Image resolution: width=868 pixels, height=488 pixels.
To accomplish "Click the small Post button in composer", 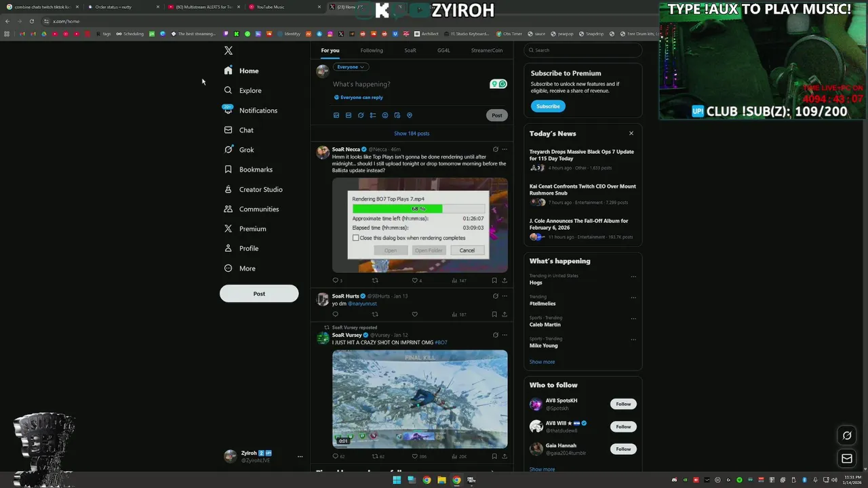I will tap(497, 115).
